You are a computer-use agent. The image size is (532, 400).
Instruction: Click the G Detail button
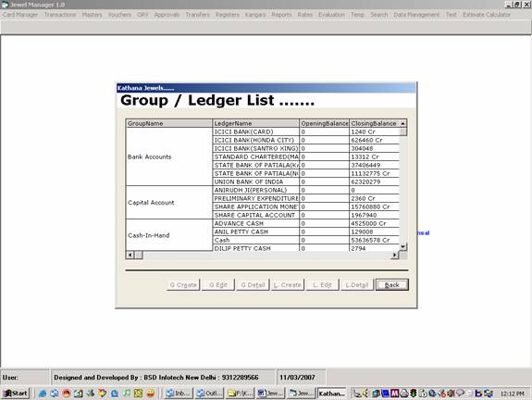click(x=253, y=285)
